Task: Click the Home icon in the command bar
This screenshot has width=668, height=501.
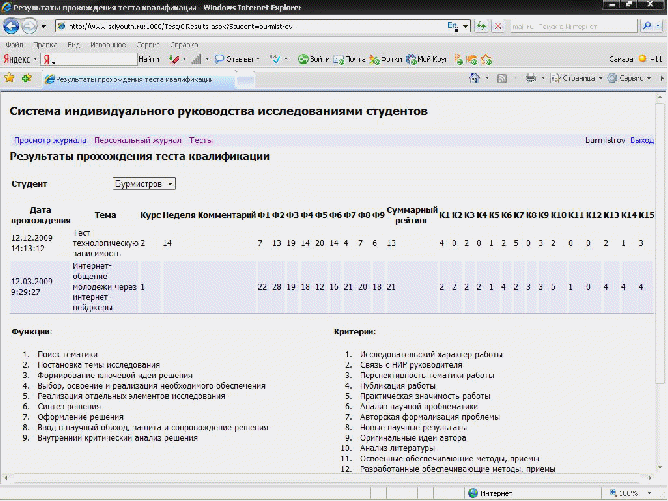Action: pyautogui.click(x=476, y=77)
